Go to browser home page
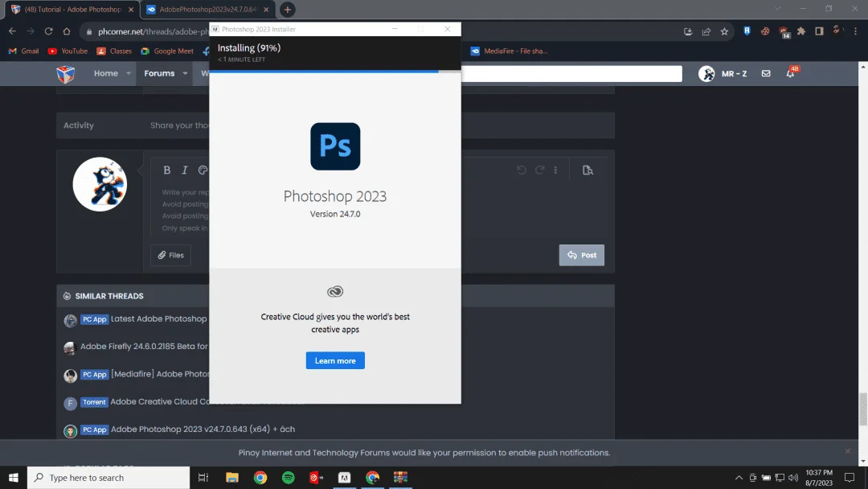This screenshot has height=489, width=868. (67, 31)
